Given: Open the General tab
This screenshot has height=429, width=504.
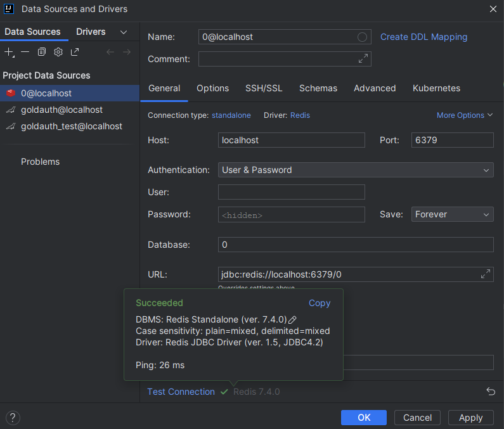Looking at the screenshot, I should tap(164, 88).
